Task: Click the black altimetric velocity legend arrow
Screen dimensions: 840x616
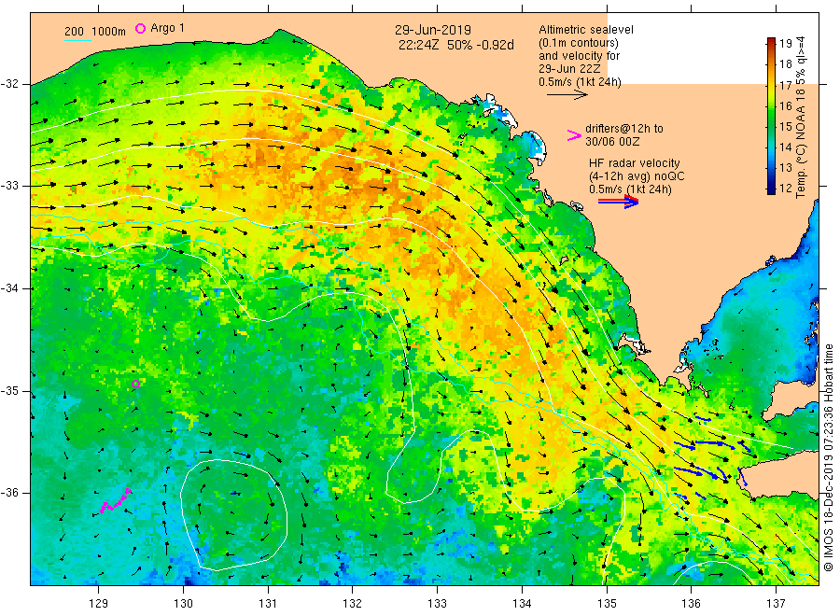Action: (x=567, y=95)
